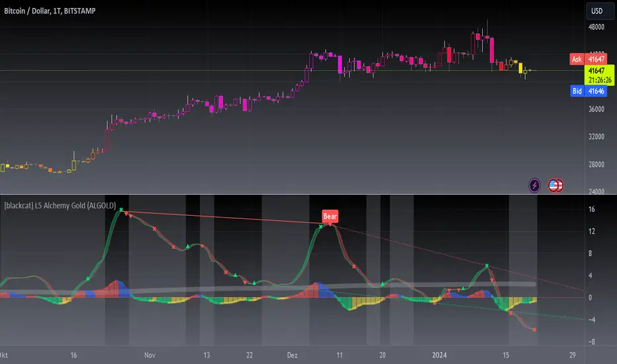Click the purple lightning bolt event icon
The height and width of the screenshot is (364, 617).
[534, 185]
